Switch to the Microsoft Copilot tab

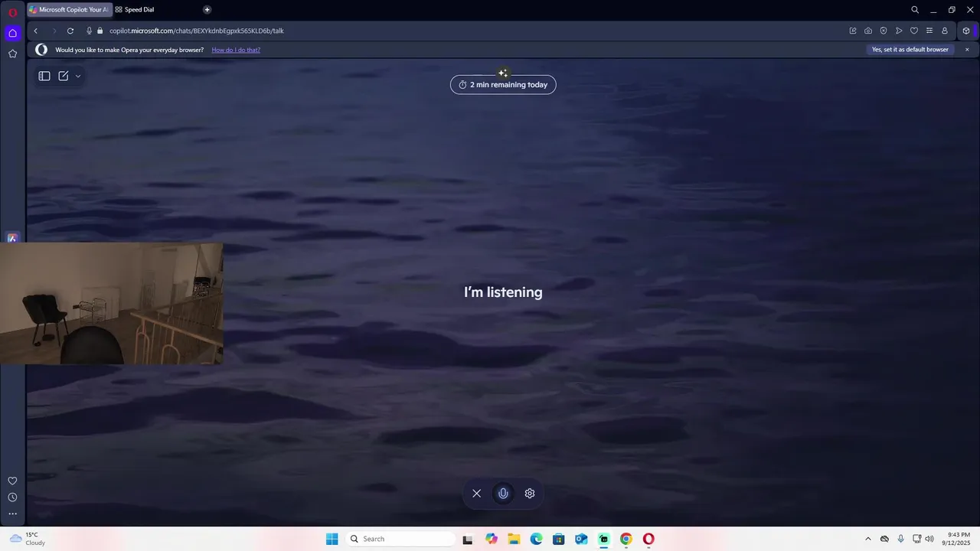(70, 10)
